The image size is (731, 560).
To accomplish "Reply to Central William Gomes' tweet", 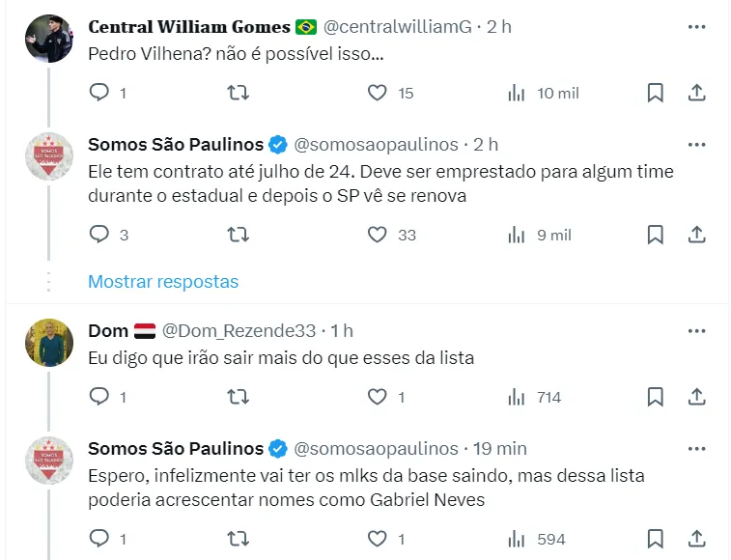I will (100, 93).
